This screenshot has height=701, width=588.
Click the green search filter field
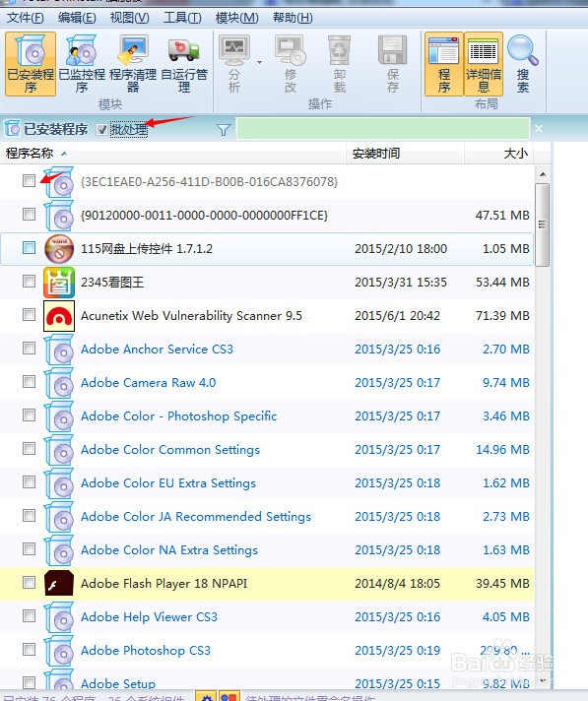(x=383, y=129)
